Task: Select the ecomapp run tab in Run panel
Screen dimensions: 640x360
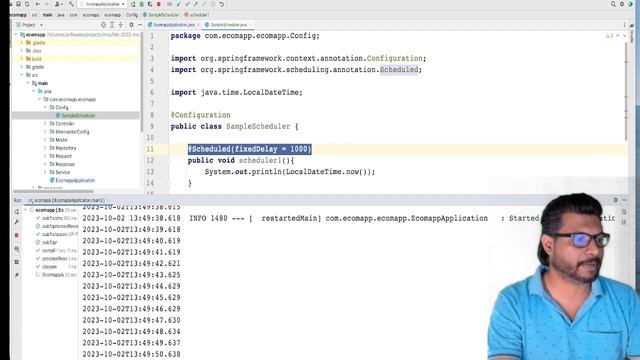Action: (x=67, y=200)
